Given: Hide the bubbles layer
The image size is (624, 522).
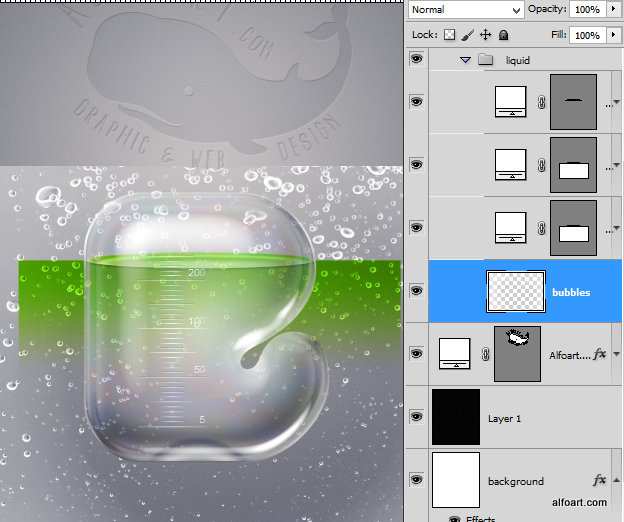Looking at the screenshot, I should (x=417, y=291).
